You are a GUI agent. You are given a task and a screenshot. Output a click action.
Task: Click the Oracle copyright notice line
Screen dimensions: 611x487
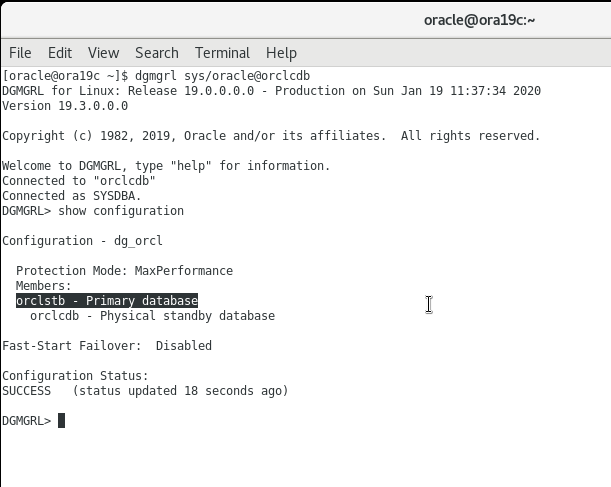pyautogui.click(x=270, y=136)
